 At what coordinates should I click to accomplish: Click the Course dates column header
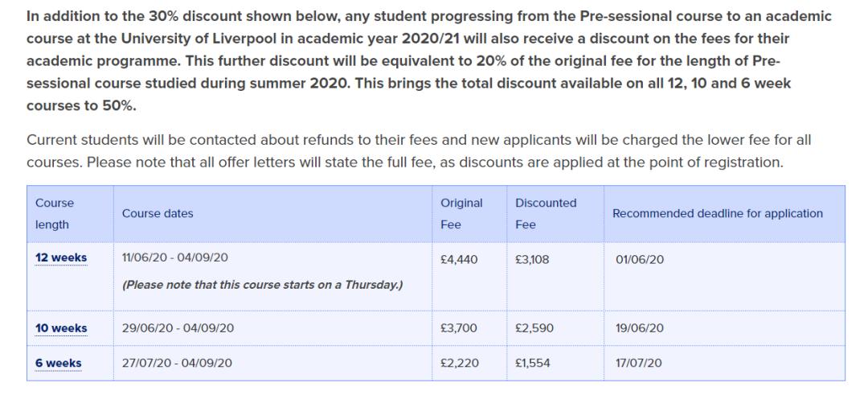pos(158,214)
